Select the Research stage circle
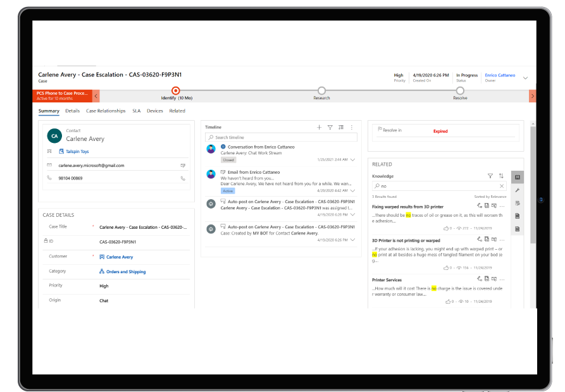565x392 pixels. pos(321,90)
